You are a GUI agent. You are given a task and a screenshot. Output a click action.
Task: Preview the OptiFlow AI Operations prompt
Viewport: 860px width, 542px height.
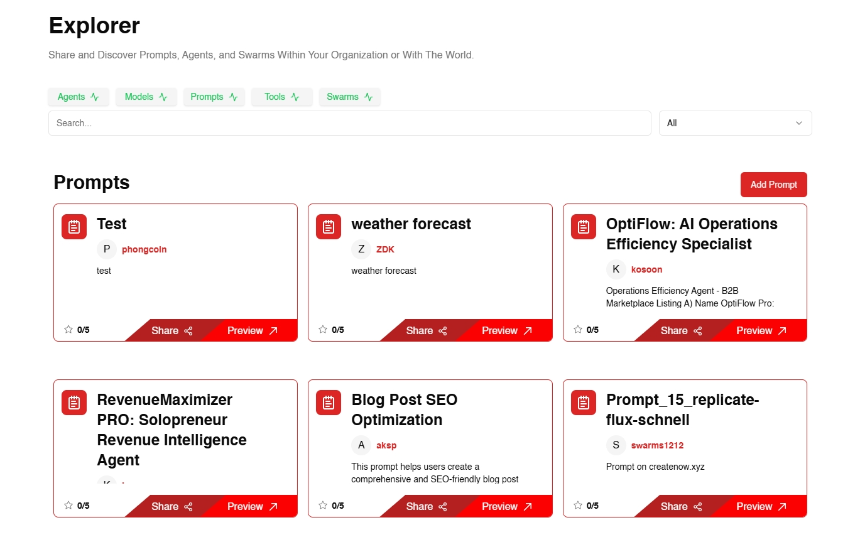pyautogui.click(x=762, y=330)
